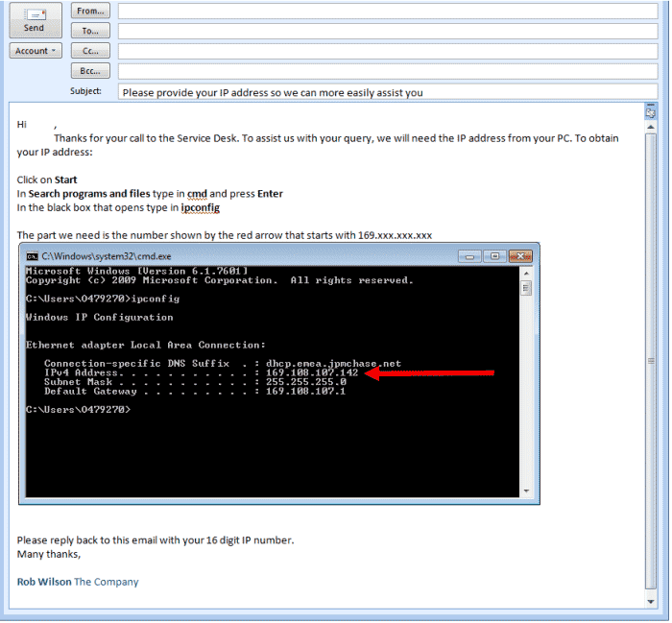Click the Subject text field
This screenshot has width=672, height=623.
point(387,92)
